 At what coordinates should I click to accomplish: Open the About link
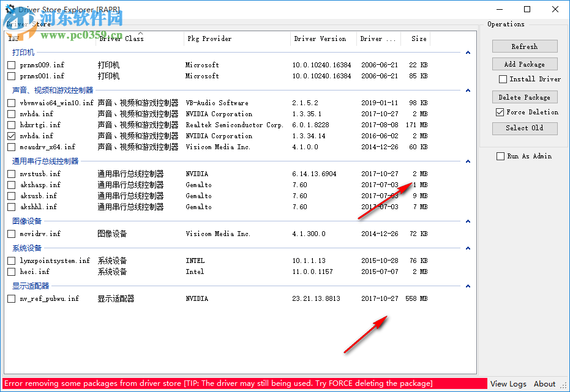pos(544,383)
